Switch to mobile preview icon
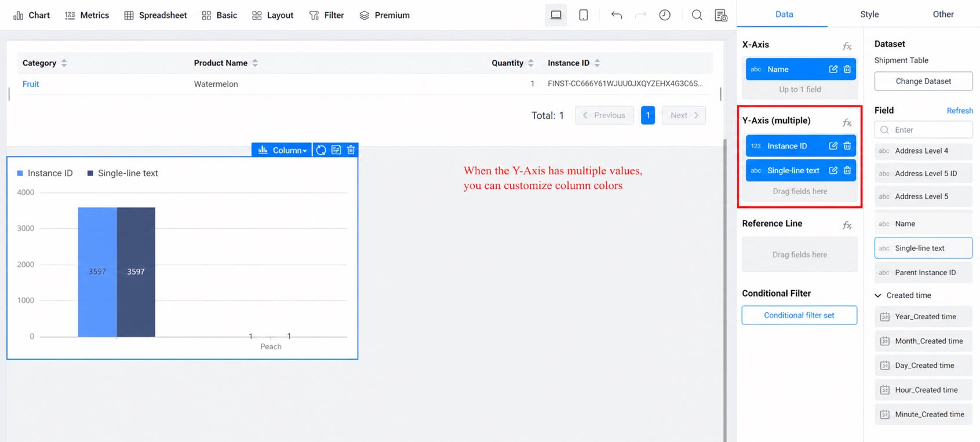Image resolution: width=980 pixels, height=442 pixels. [x=583, y=15]
